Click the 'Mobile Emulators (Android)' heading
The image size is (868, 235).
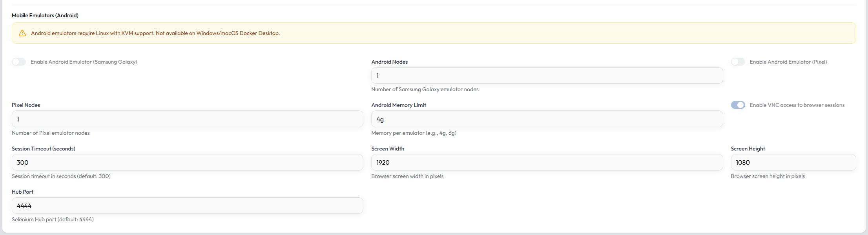(45, 15)
